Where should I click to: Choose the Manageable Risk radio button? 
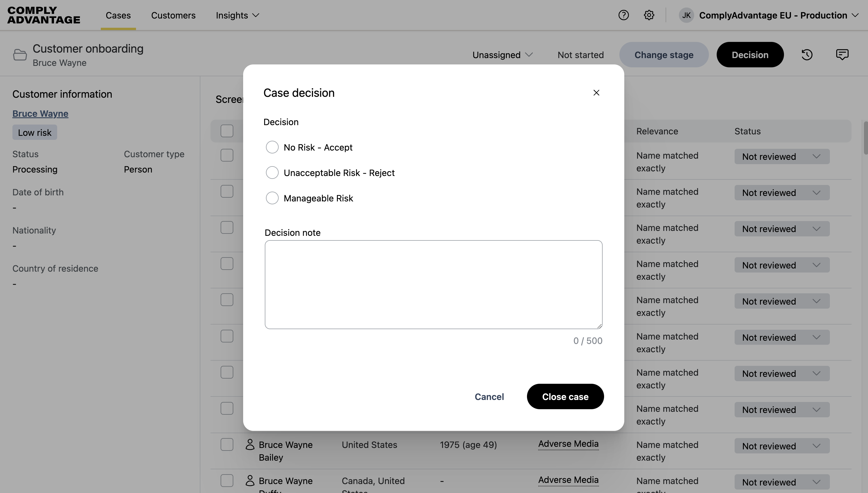[x=272, y=198]
